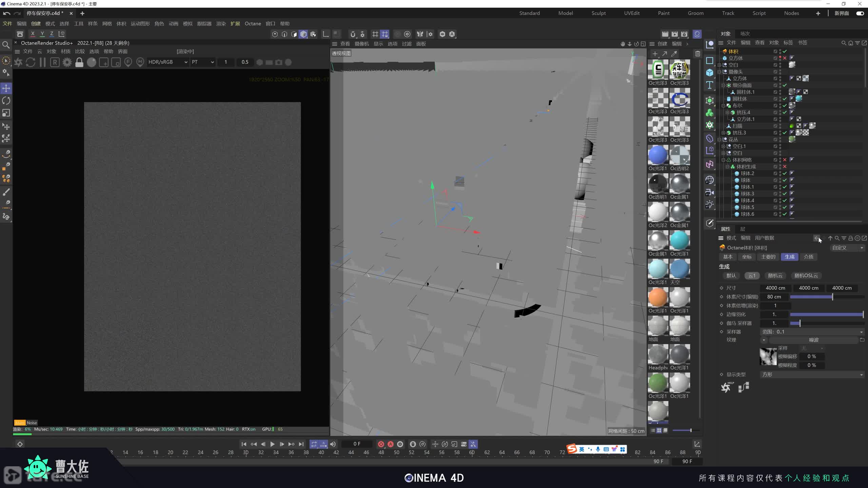
Task: Open the 显示类型 方形 dropdown
Action: 812,374
